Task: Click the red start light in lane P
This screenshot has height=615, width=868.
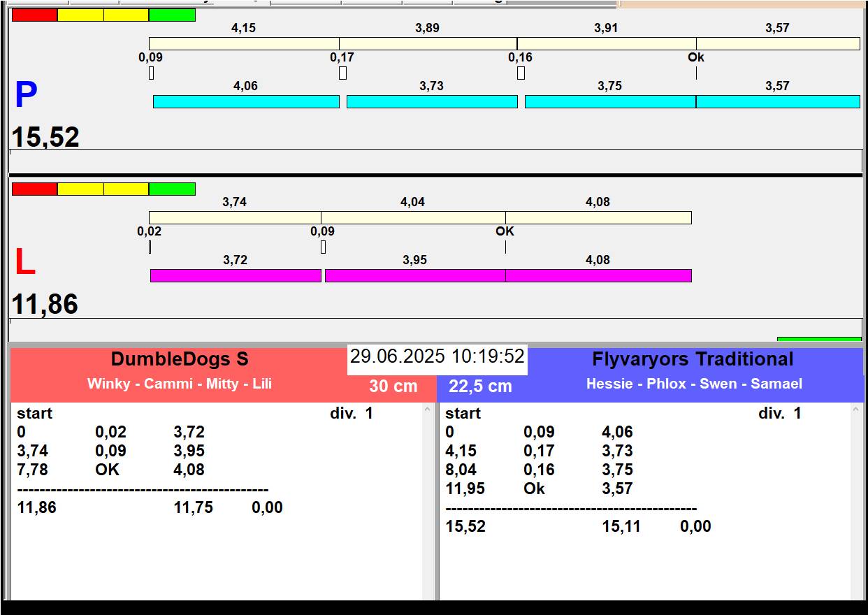Action: click(x=34, y=15)
